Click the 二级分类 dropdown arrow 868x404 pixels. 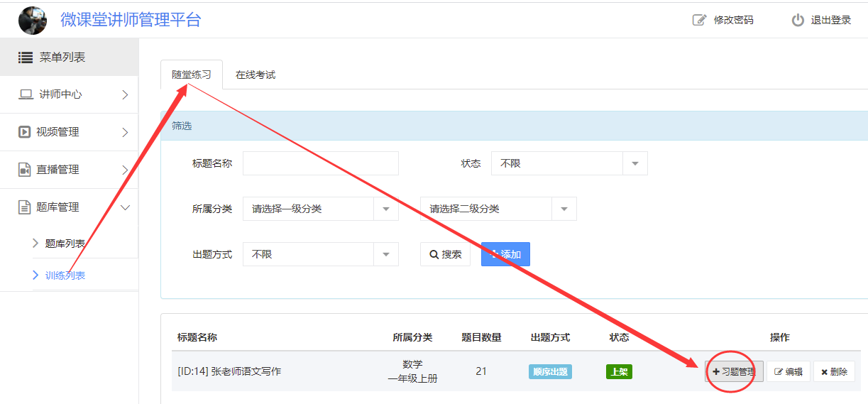564,209
